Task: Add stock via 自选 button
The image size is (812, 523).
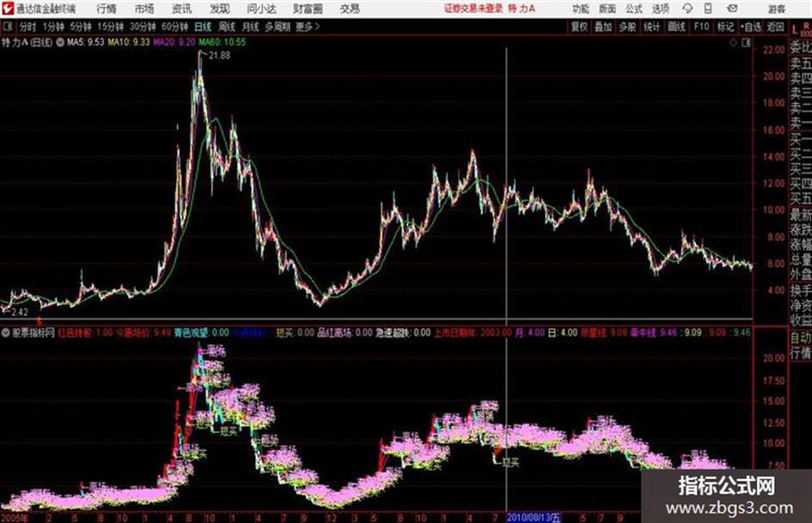Action: (x=751, y=27)
